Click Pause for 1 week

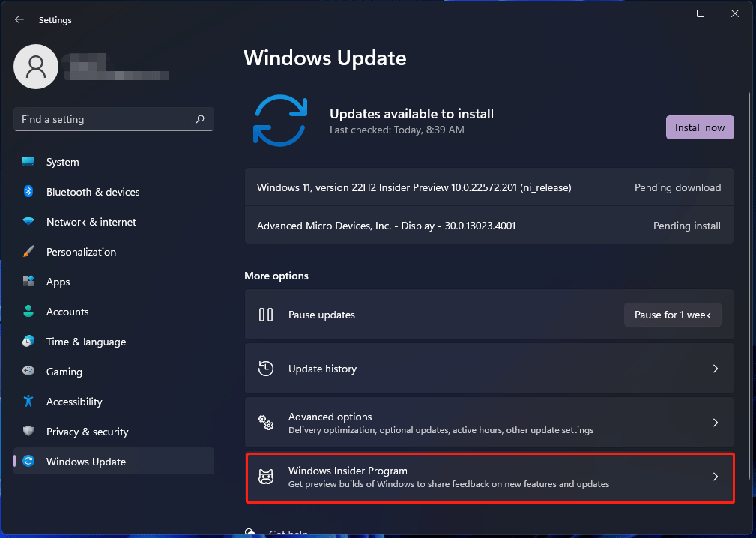672,315
